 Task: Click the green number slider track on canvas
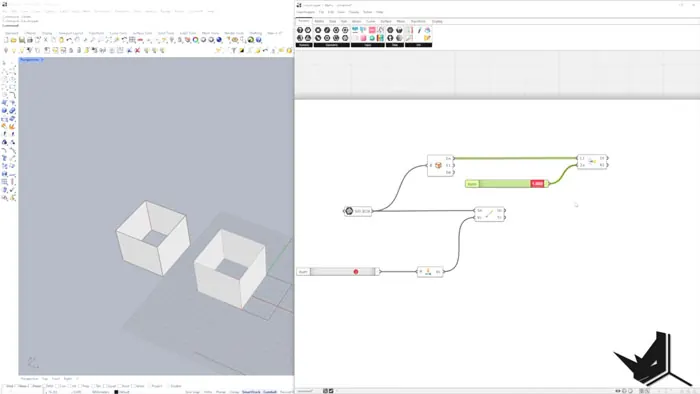point(504,183)
